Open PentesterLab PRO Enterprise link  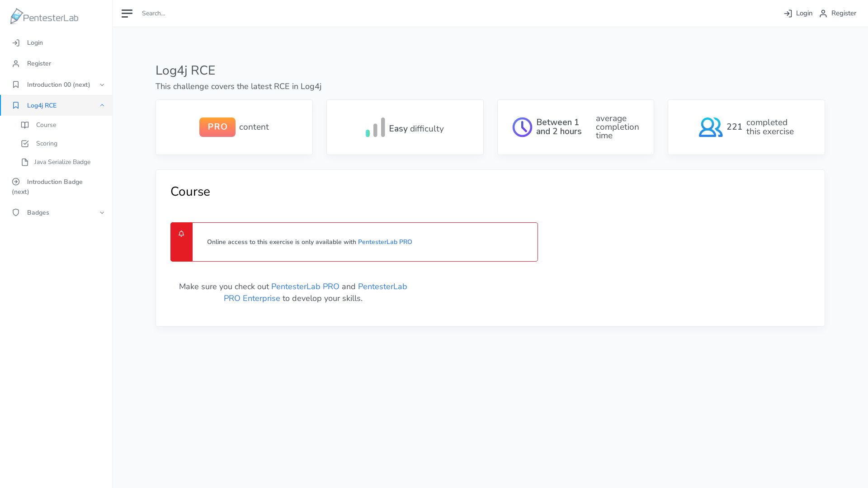(315, 292)
